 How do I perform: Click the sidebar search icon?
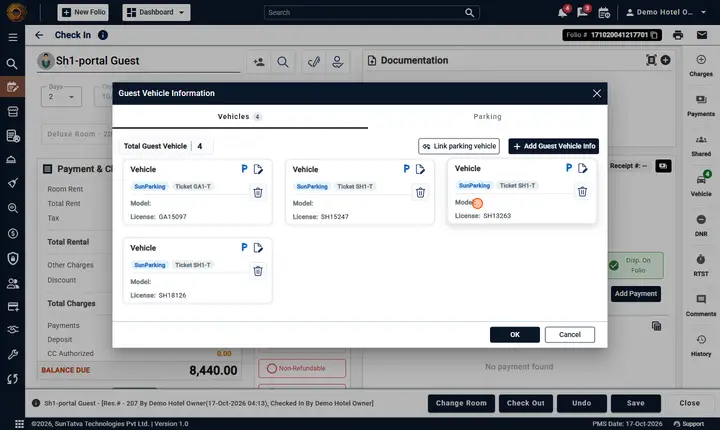(x=12, y=63)
